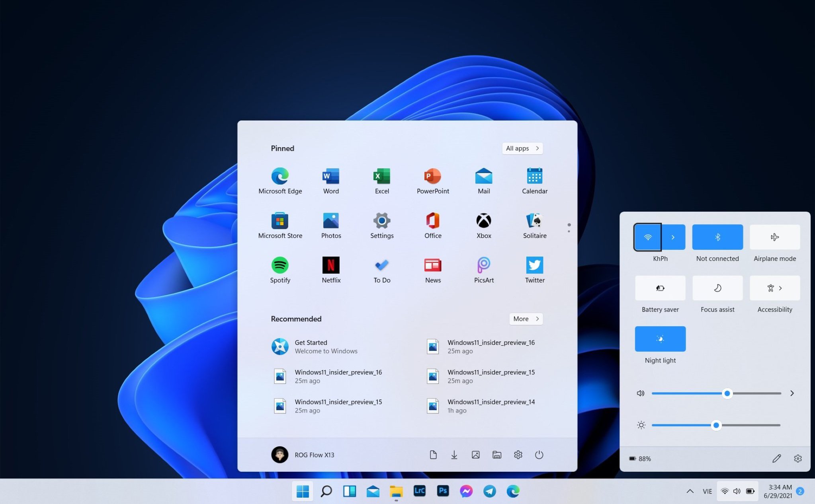Turn off Night light
815x504 pixels.
point(660,339)
